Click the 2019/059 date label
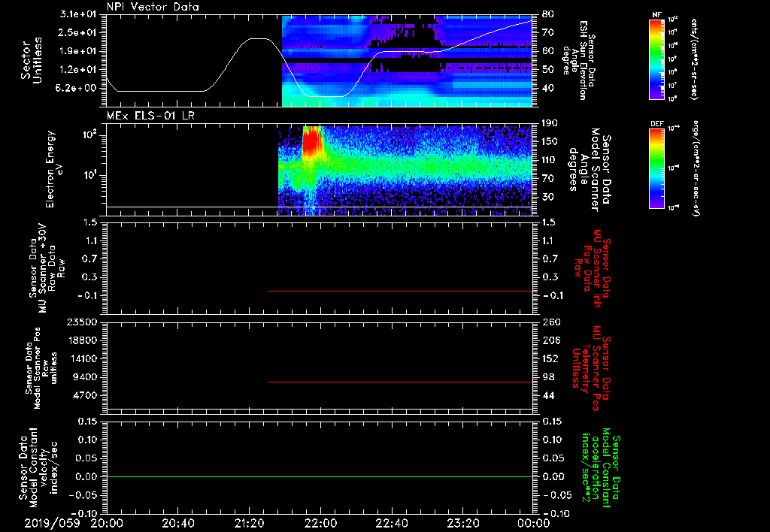Image resolution: width=770 pixels, height=532 pixels. click(x=52, y=523)
